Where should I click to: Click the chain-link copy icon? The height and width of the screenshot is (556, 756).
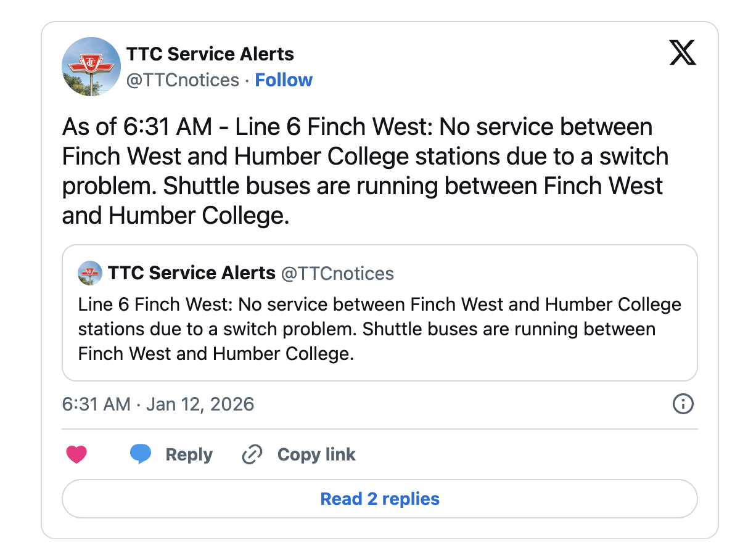(252, 455)
